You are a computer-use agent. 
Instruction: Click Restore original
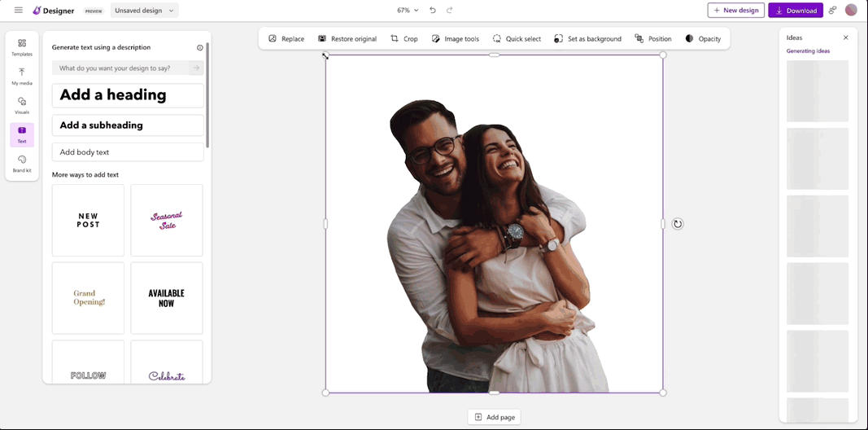347,39
